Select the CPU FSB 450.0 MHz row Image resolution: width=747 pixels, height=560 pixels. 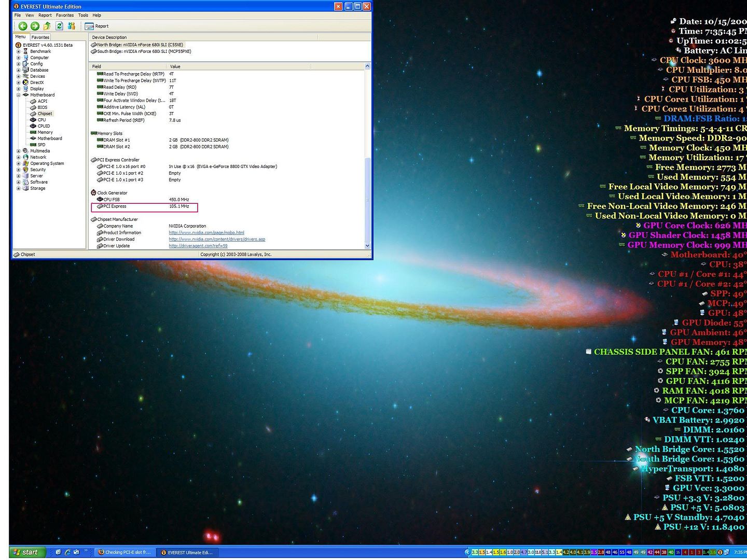pos(144,200)
